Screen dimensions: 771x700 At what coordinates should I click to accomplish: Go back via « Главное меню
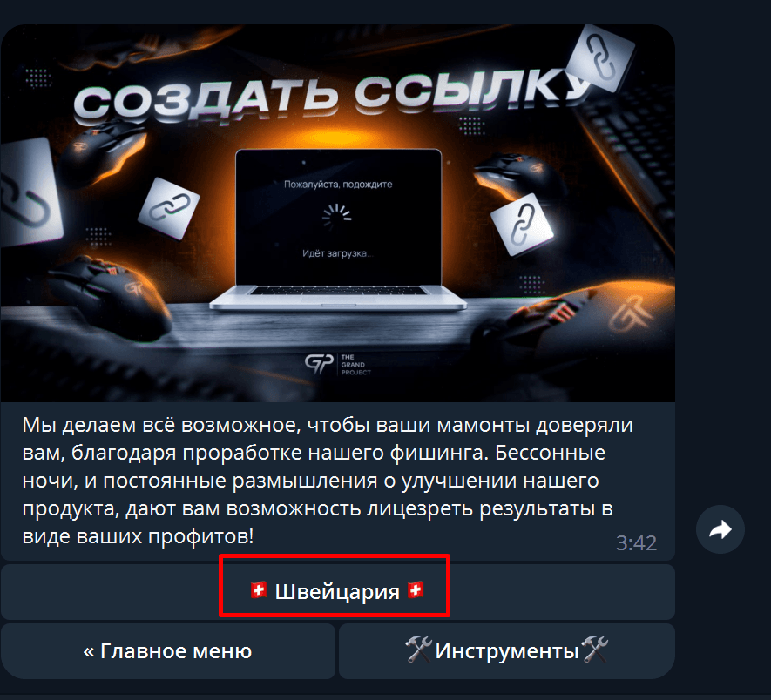tap(168, 651)
